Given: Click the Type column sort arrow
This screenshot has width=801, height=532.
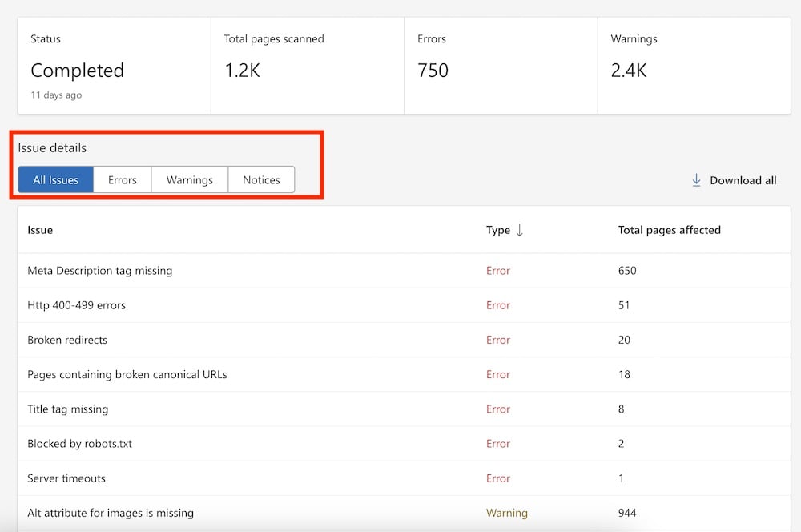Looking at the screenshot, I should coord(520,231).
